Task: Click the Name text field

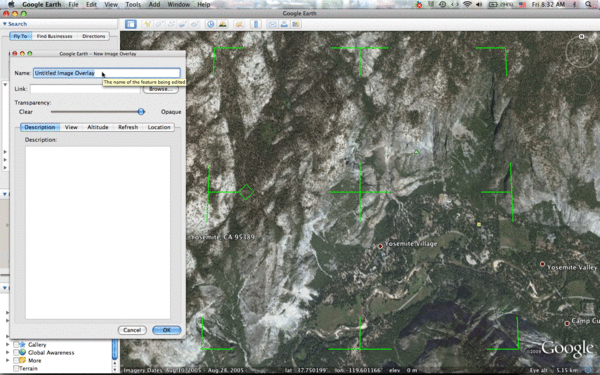Action: point(107,73)
